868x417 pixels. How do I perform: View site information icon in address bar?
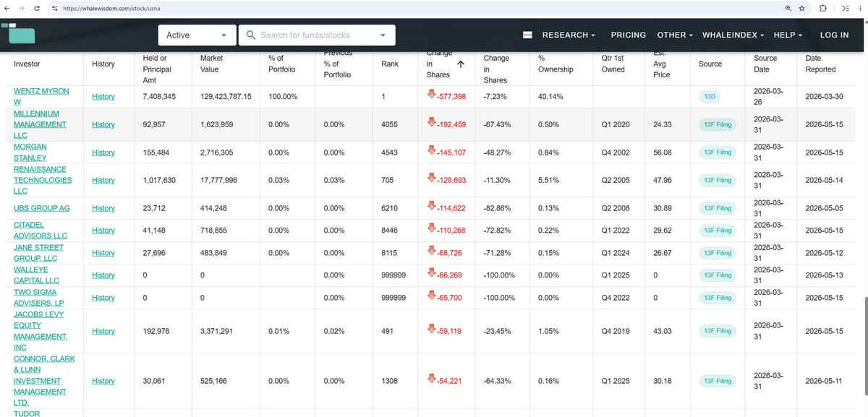point(54,8)
